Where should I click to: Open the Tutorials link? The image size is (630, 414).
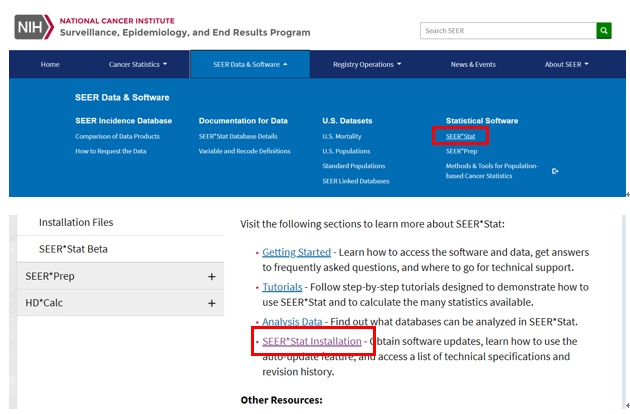click(x=282, y=287)
